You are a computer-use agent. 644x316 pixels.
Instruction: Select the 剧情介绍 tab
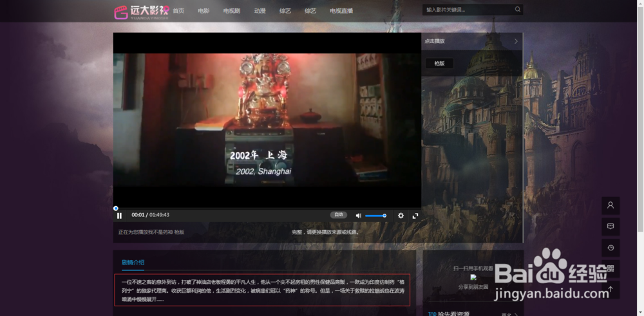tap(133, 263)
